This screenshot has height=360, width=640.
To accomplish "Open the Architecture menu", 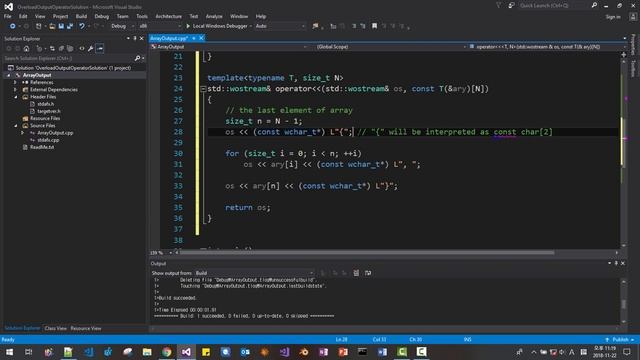I will tap(169, 16).
